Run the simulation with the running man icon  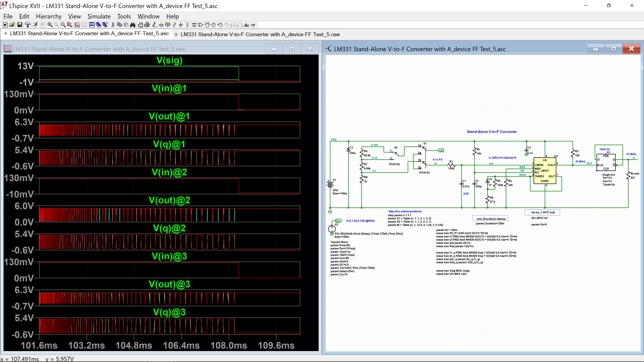click(35, 25)
